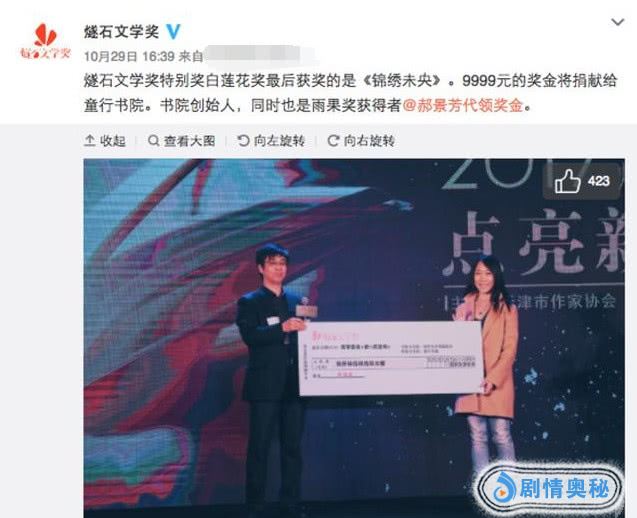637x518 pixels.
Task: Click the giant prize check in photo
Action: (x=390, y=358)
